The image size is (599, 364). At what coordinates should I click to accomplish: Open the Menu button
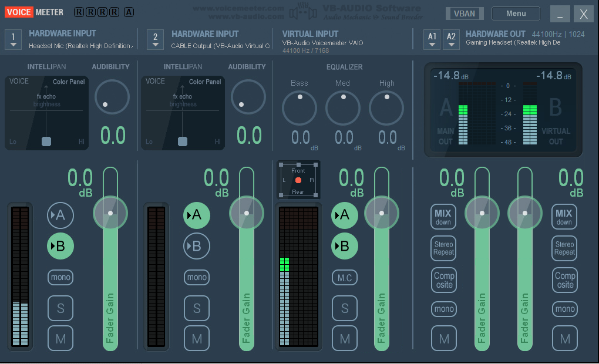point(516,14)
